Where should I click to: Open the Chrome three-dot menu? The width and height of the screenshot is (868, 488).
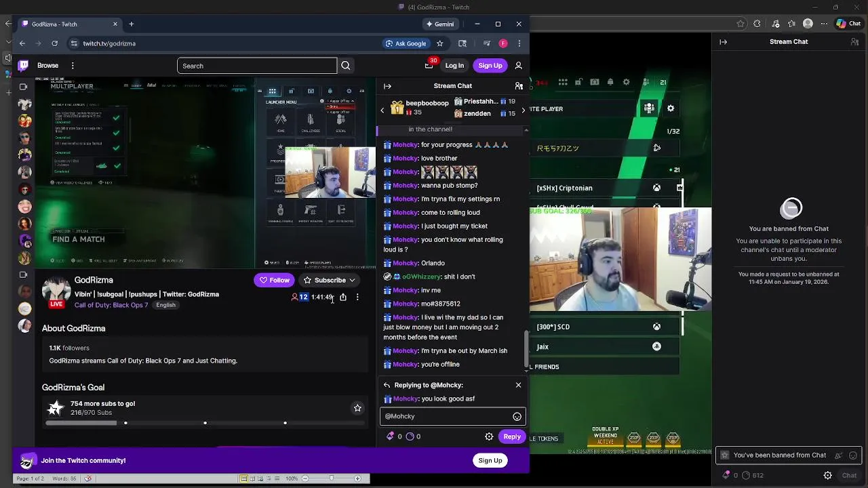click(519, 43)
